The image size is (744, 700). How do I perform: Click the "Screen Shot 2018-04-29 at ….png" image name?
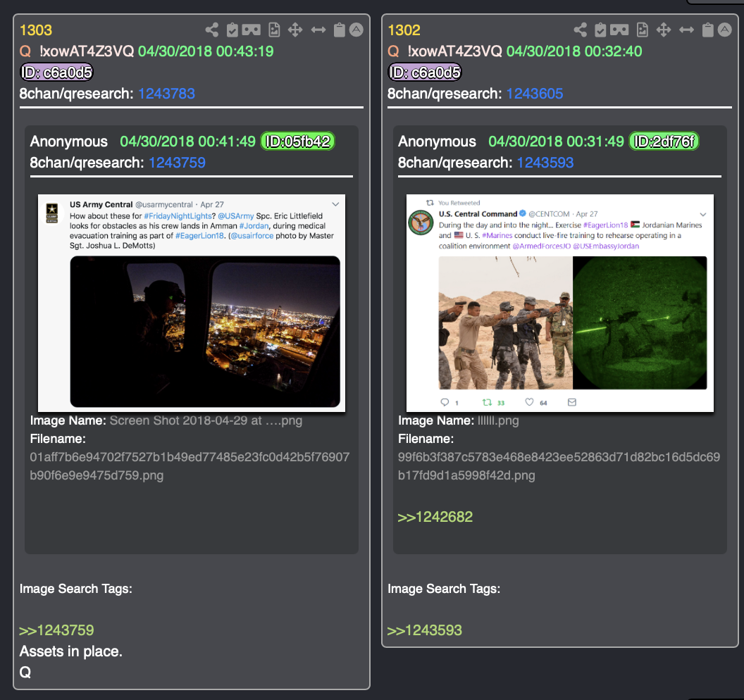[206, 420]
